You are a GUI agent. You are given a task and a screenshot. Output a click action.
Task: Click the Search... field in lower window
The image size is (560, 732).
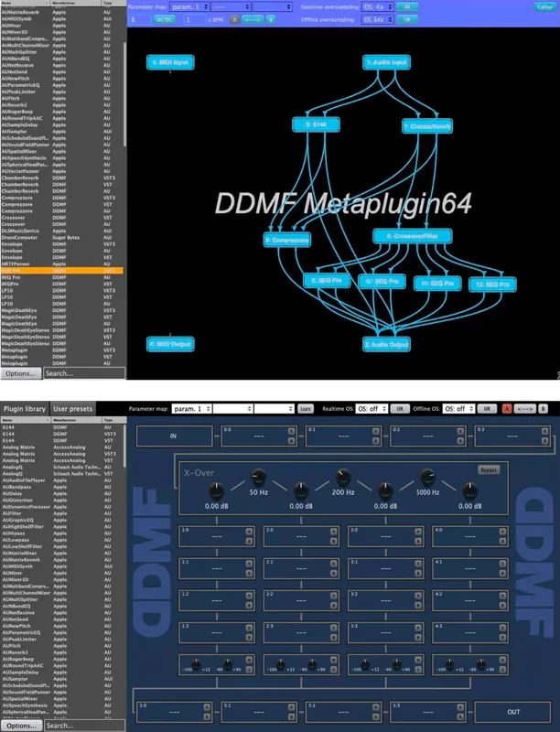coord(84,726)
